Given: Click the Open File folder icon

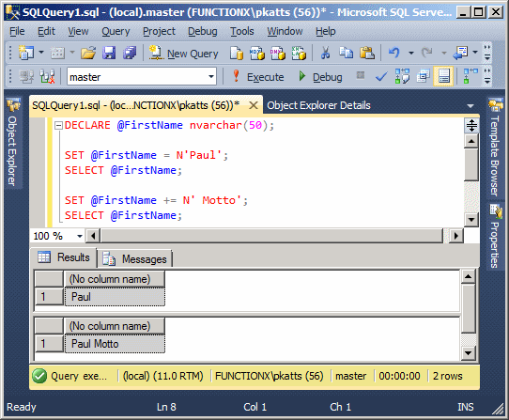Looking at the screenshot, I should point(88,53).
